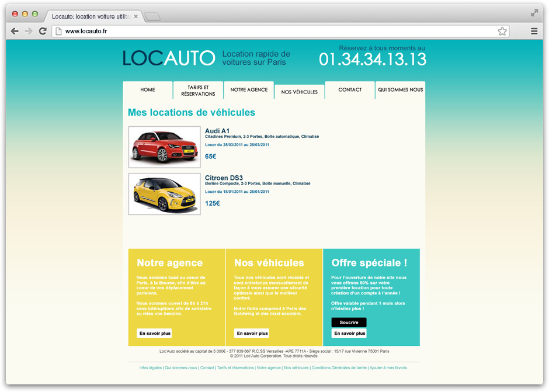Click En savoir plus under Notre agence

[155, 333]
